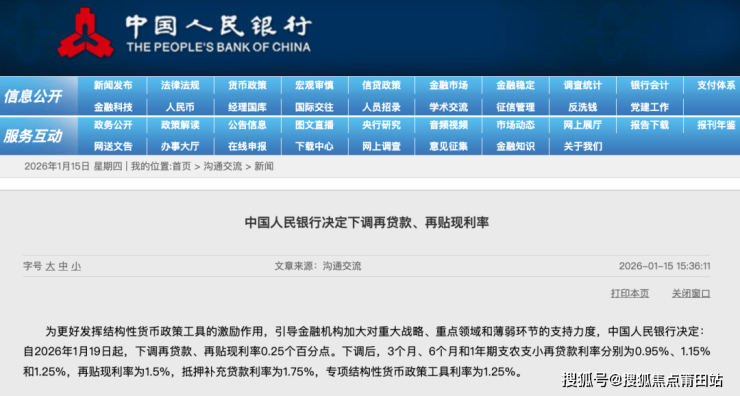Screen dimensions: 740x396
Task: Click THE PEOPLE'S BANK OF CHINA text
Action: click(x=219, y=47)
